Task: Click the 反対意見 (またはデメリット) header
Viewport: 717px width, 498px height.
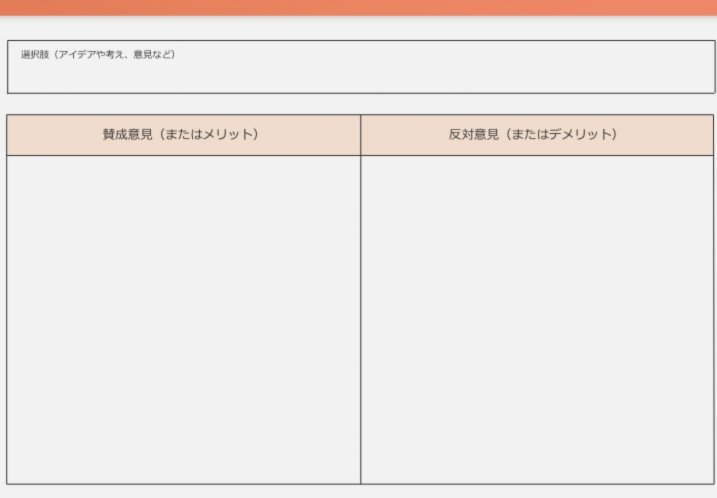Action: (537, 135)
